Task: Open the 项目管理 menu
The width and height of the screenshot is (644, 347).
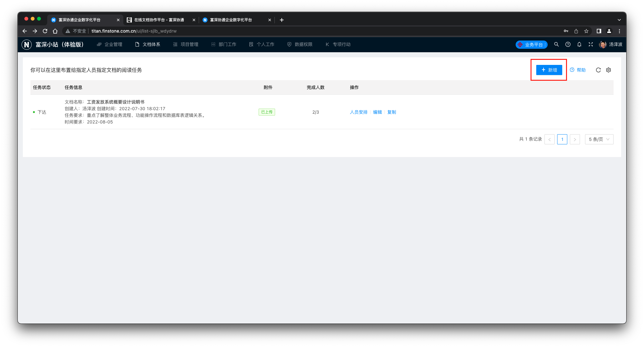Action: 186,44
